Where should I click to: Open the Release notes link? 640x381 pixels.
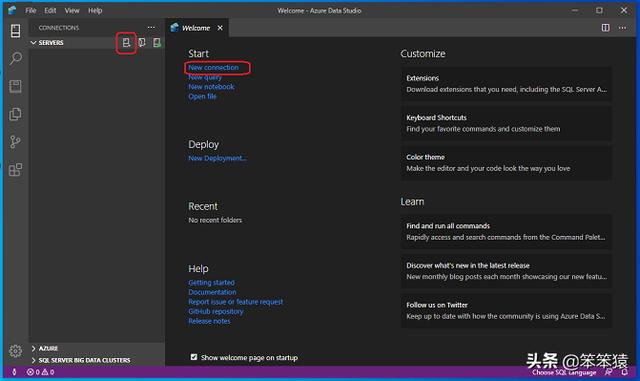[x=209, y=321]
